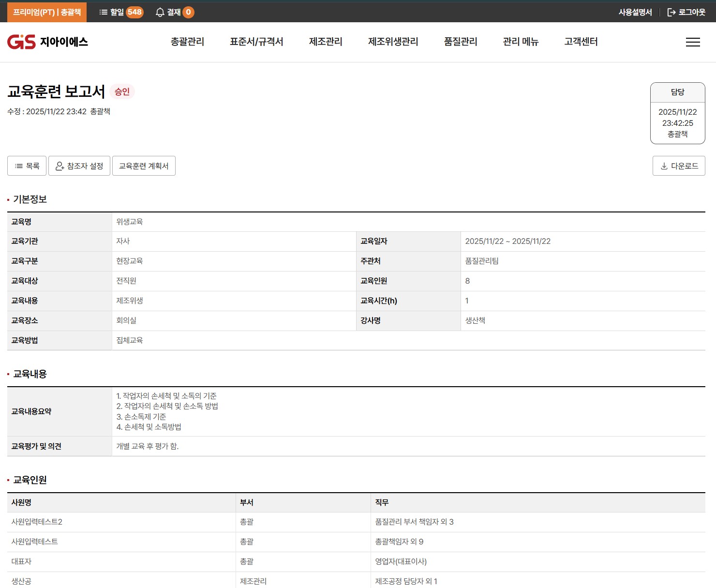Click the 교육훈련 보고서 page title

click(56, 91)
